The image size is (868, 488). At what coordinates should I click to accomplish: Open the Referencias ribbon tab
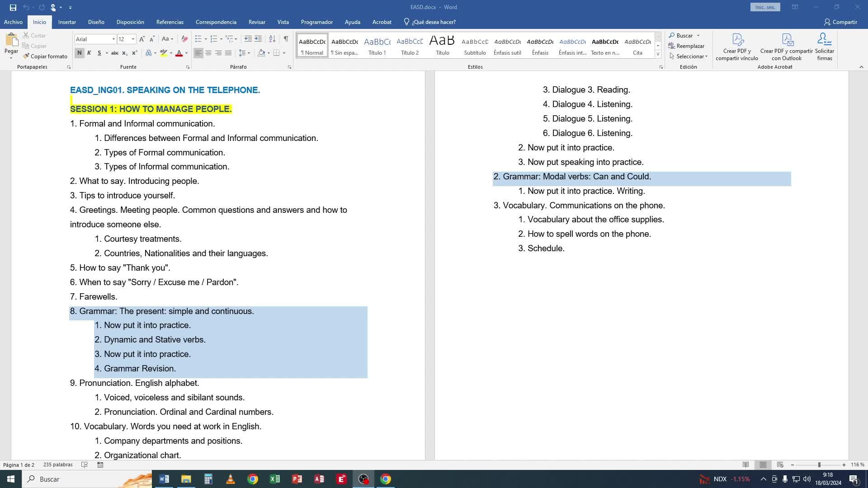(x=170, y=22)
